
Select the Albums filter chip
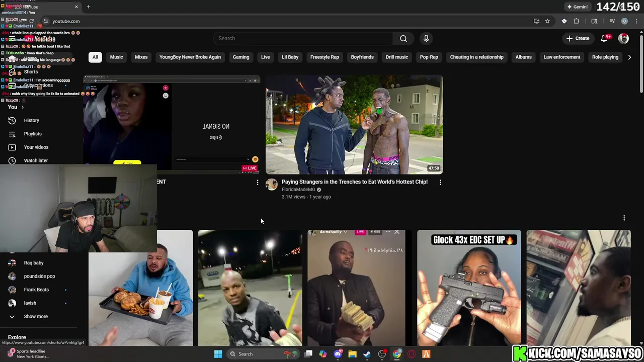(523, 57)
